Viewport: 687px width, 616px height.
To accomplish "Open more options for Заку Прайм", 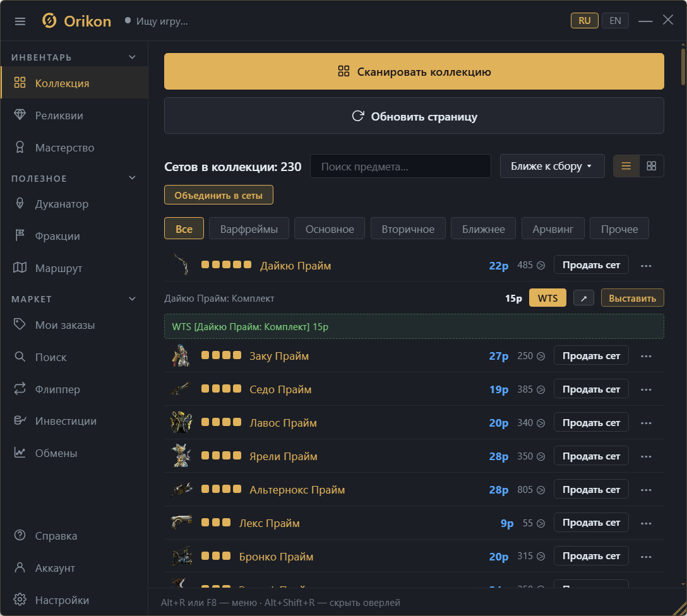I will tap(646, 356).
